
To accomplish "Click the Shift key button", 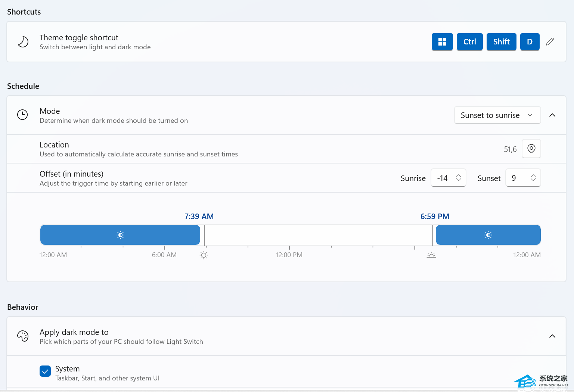I will [501, 42].
